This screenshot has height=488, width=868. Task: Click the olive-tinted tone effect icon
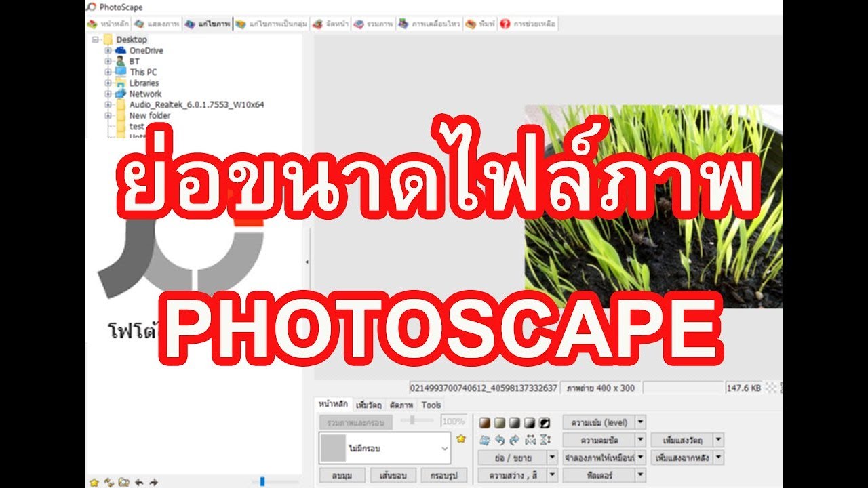click(x=500, y=422)
